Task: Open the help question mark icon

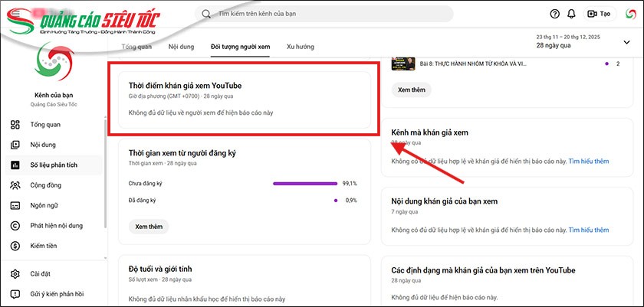Action: click(554, 14)
